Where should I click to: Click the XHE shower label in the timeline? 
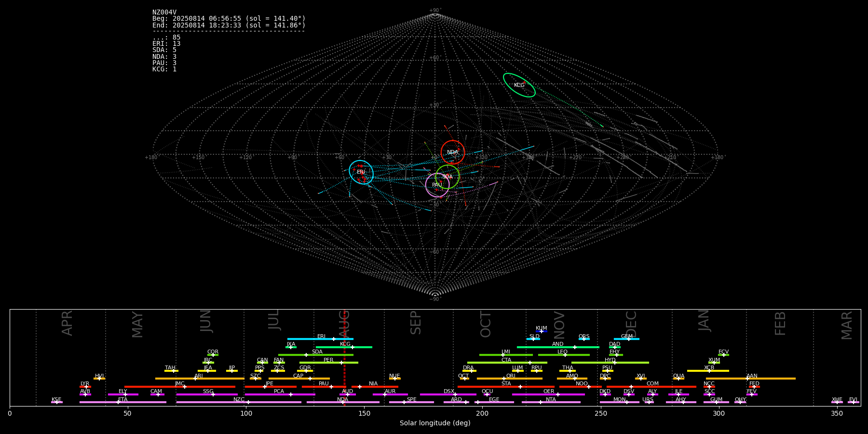[x=837, y=400]
